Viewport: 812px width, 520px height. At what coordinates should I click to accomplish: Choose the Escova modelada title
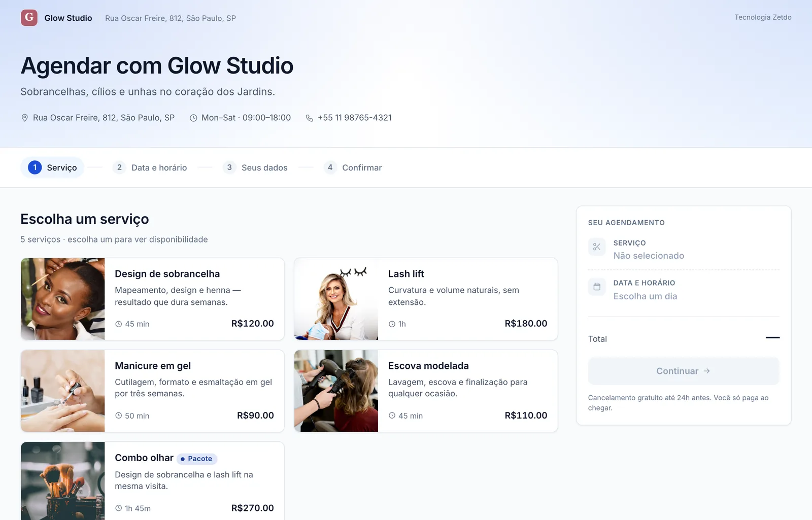428,366
